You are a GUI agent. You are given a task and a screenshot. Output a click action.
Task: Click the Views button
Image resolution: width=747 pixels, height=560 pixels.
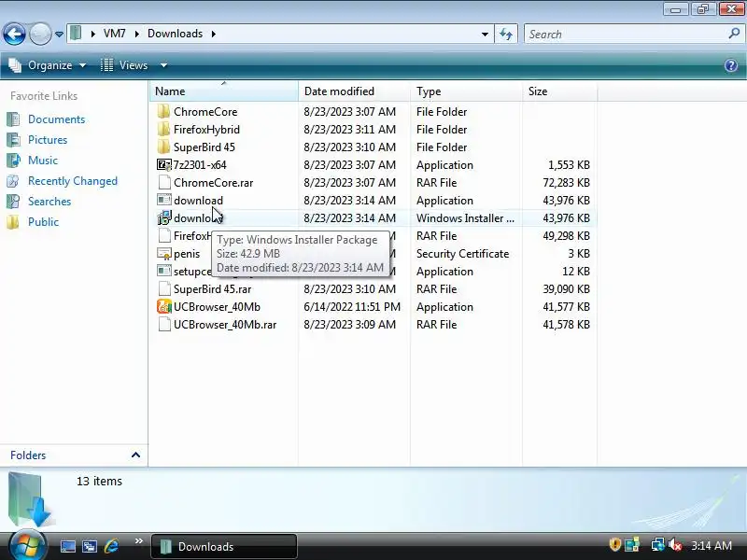coord(125,65)
